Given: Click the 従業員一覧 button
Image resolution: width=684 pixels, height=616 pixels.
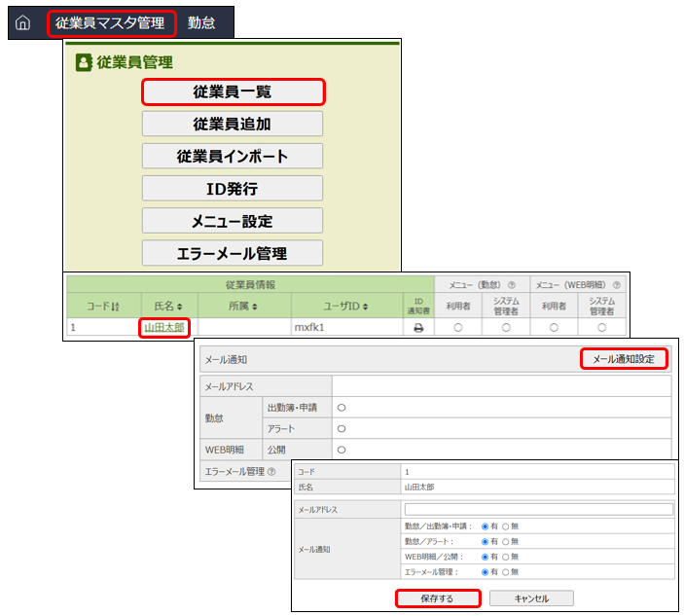Looking at the screenshot, I should pos(233,91).
